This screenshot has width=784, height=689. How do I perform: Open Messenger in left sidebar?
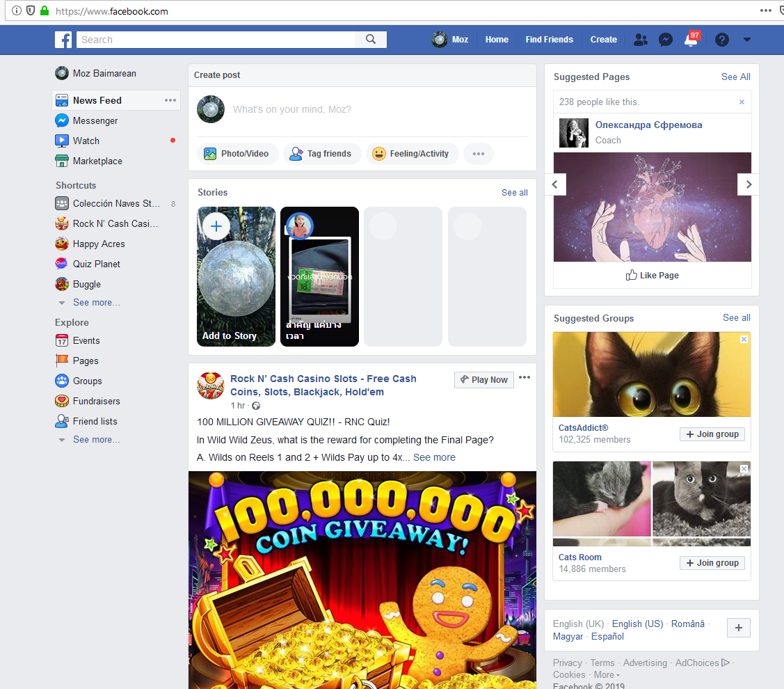(x=95, y=120)
